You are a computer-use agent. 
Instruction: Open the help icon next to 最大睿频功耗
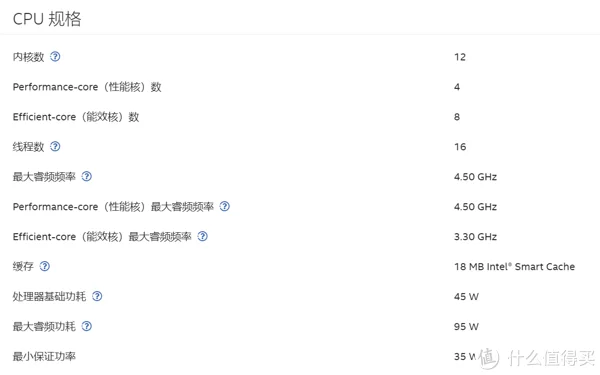[87, 326]
